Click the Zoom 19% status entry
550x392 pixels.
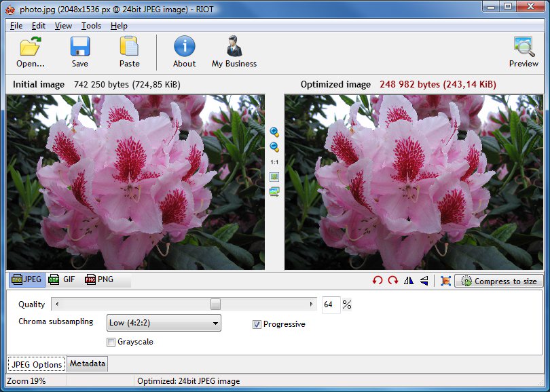tap(26, 381)
